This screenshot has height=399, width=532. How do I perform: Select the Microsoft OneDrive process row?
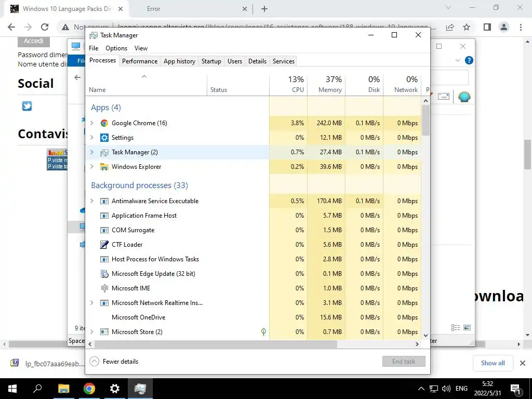click(x=253, y=317)
